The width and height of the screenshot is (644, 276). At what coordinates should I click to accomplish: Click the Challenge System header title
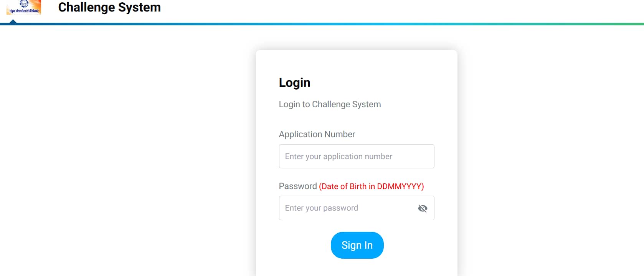coord(109,7)
